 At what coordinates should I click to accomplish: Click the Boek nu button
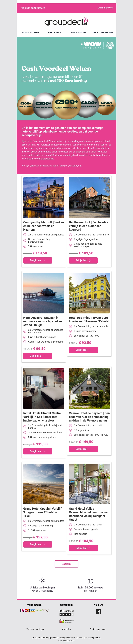click(x=66, y=564)
